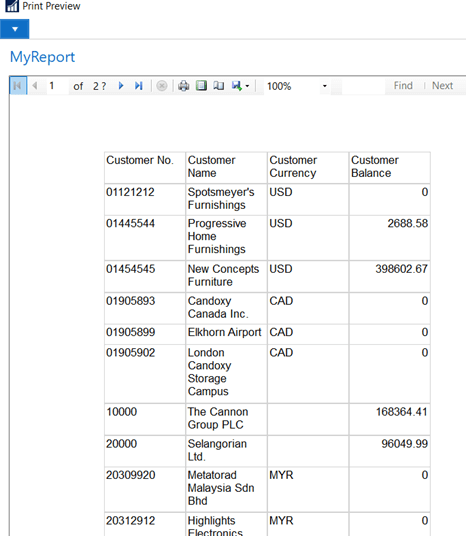The width and height of the screenshot is (466, 536).
Task: Open Export save dropdown icon
Action: point(240,85)
